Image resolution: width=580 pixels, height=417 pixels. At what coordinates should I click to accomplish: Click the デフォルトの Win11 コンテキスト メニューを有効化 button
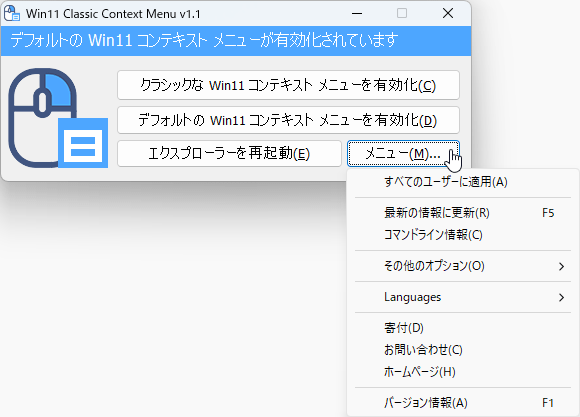[x=288, y=120]
